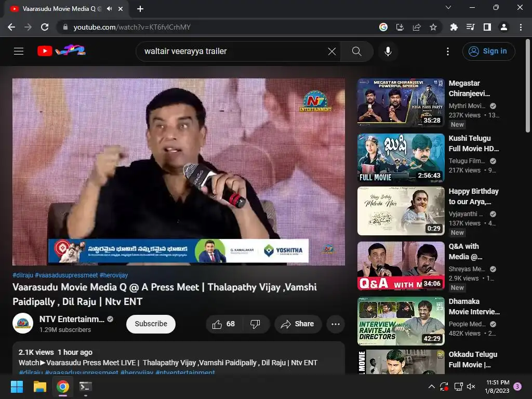The width and height of the screenshot is (532, 399).
Task: Open Chrome tab search dropdown
Action: click(x=448, y=7)
